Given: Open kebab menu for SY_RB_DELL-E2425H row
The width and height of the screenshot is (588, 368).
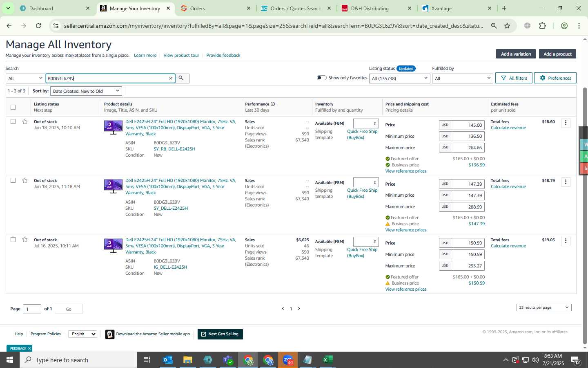Looking at the screenshot, I should click(x=566, y=123).
